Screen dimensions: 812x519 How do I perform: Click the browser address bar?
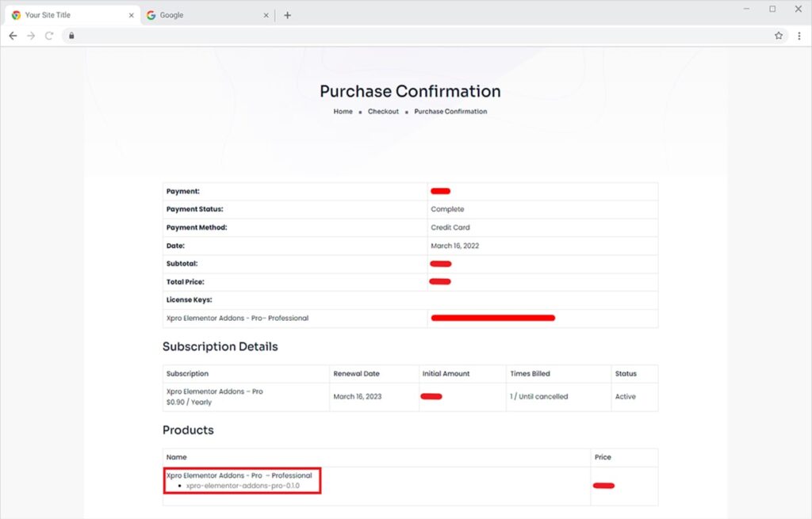(396, 36)
